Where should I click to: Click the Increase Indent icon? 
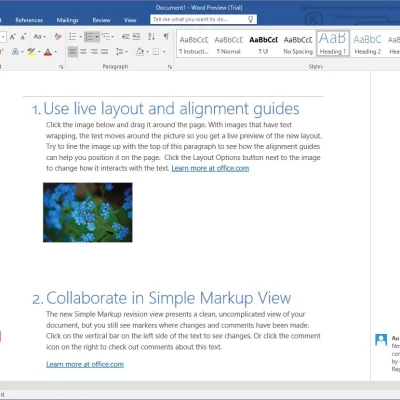tap(136, 36)
